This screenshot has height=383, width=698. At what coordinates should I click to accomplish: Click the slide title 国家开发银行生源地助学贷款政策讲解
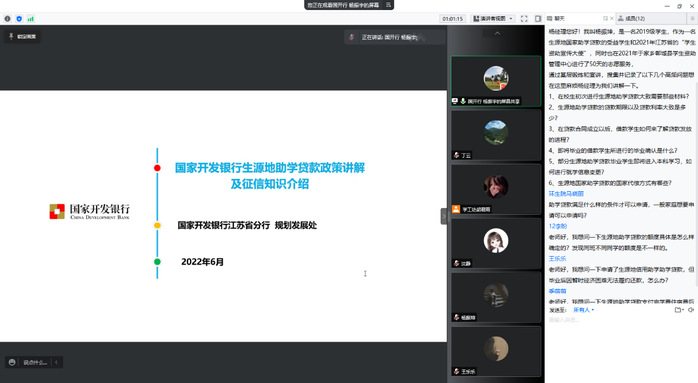point(270,167)
